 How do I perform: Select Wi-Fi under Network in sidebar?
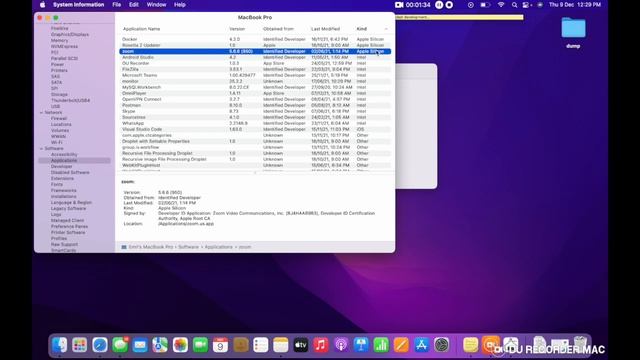click(57, 142)
